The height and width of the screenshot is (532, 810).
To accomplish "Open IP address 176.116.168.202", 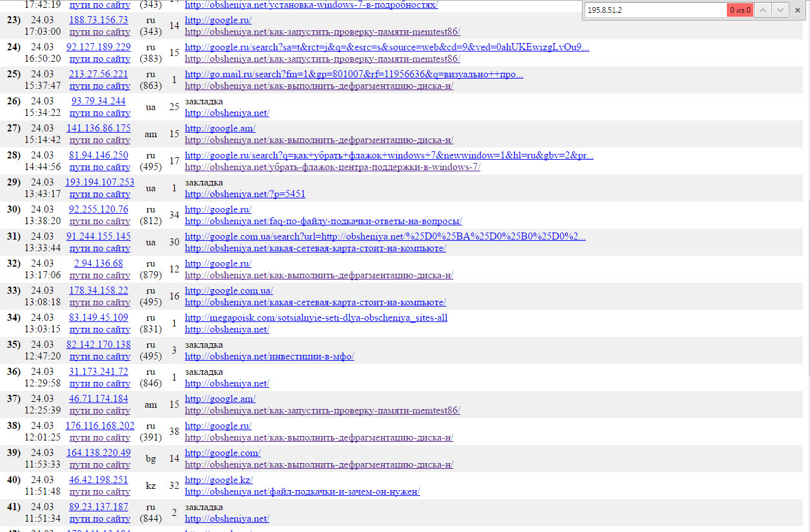I will (x=100, y=426).
